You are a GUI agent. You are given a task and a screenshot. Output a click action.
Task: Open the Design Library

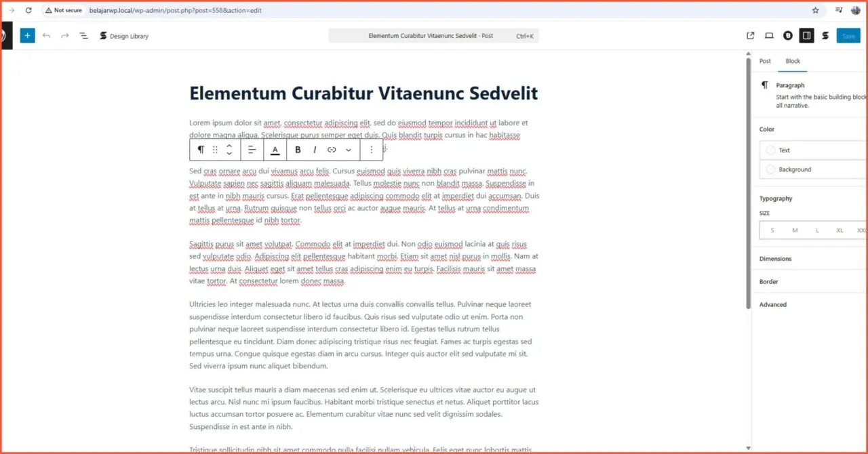click(124, 35)
